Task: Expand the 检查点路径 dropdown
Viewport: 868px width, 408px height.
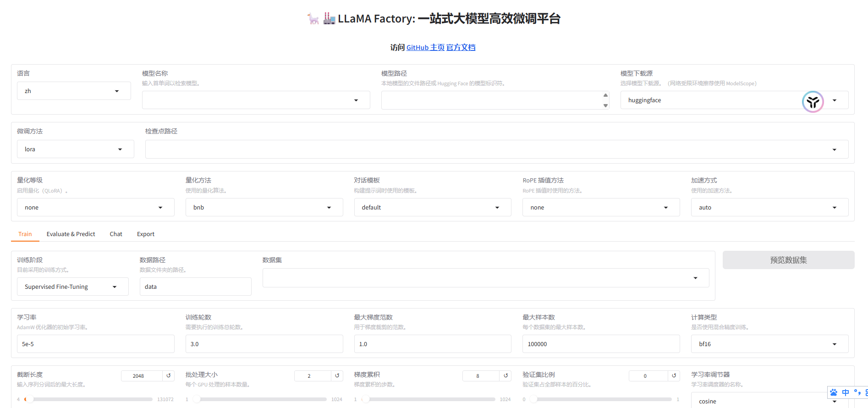Action: [497, 149]
